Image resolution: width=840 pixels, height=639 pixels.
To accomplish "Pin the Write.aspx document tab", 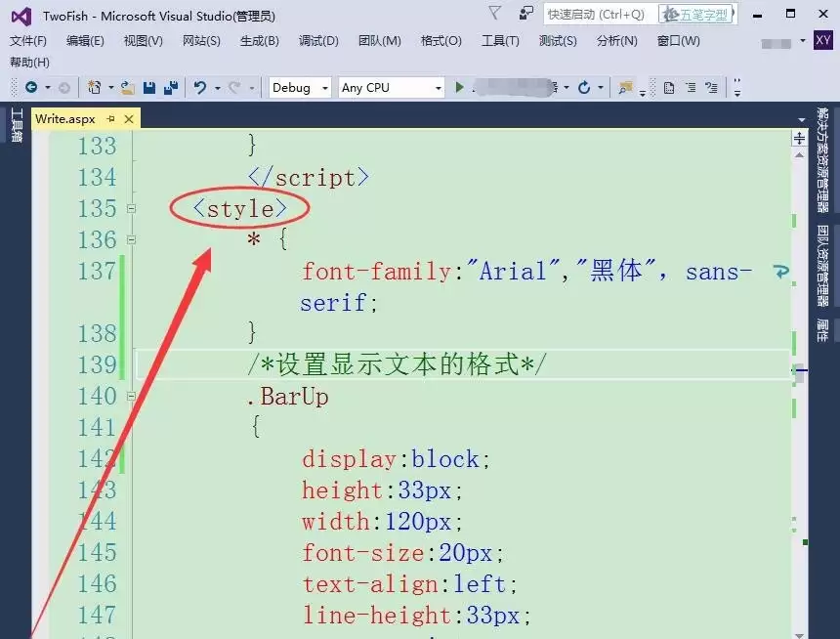I will point(113,118).
